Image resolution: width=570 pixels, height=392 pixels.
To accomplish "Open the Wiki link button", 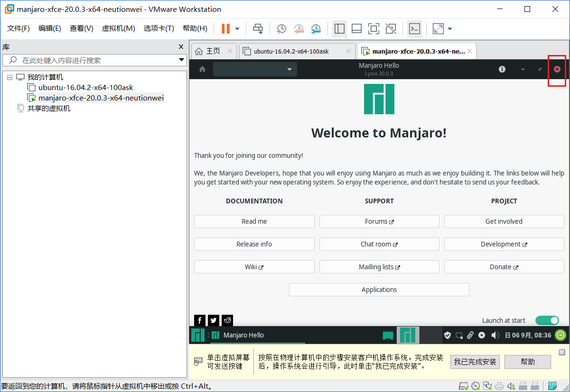I will tap(254, 267).
